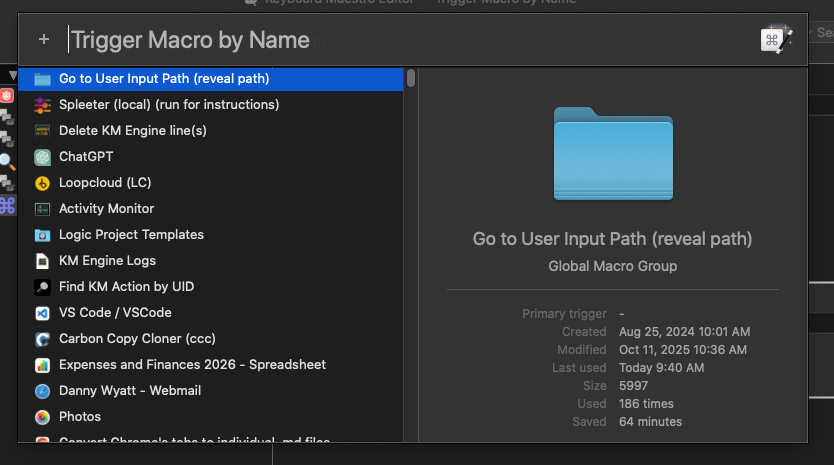Image resolution: width=834 pixels, height=465 pixels.
Task: Click the Find KM Action magnifier icon
Action: pyautogui.click(x=42, y=287)
